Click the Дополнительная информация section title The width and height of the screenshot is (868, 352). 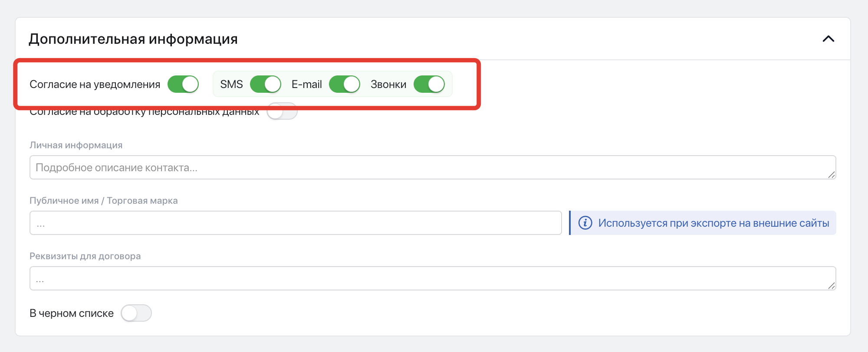pyautogui.click(x=133, y=39)
